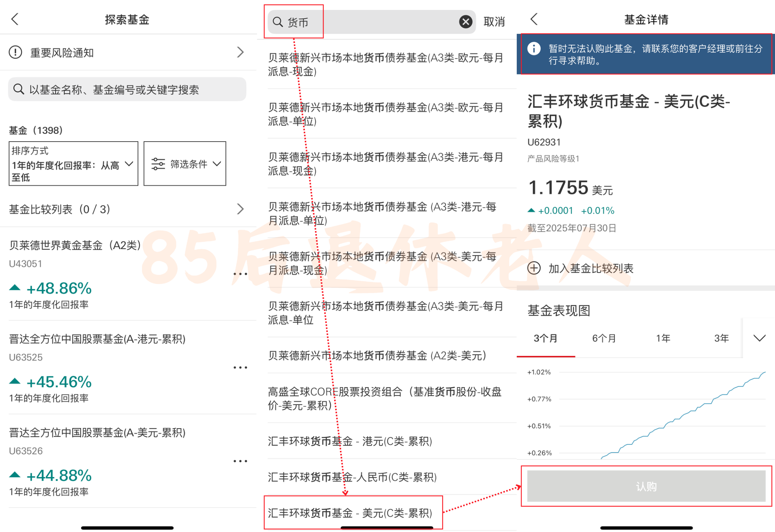The height and width of the screenshot is (532, 775).
Task: Click the info icon in blue banner
Action: pyautogui.click(x=534, y=48)
